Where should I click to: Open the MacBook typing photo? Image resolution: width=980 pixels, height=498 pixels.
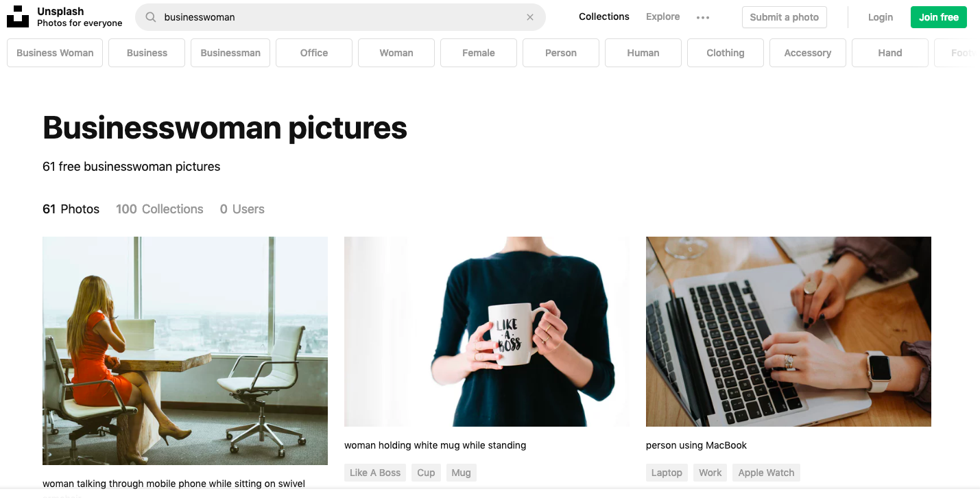(789, 331)
